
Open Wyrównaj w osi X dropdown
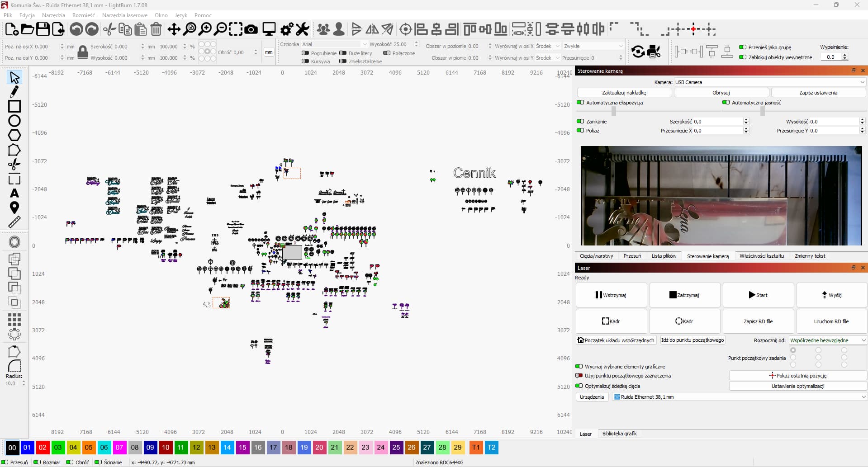coord(548,46)
